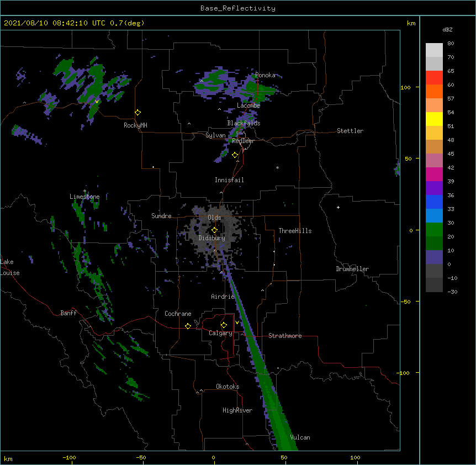Click the Blackfalds city label
The height and width of the screenshot is (465, 476).
[x=244, y=123]
